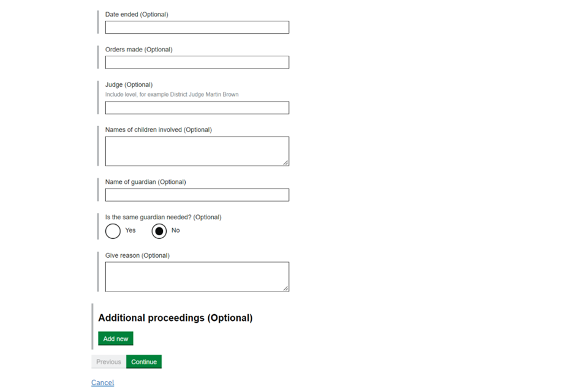Click the Additional proceedings heading
The width and height of the screenshot is (588, 392).
(x=175, y=318)
